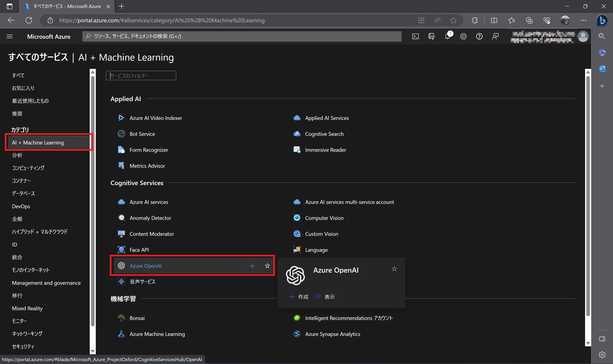
Task: Click the Form Recognizer icon
Action: coord(121,150)
